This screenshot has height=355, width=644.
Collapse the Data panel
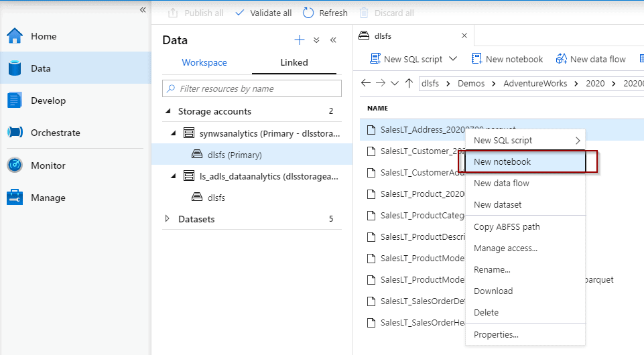(x=333, y=40)
